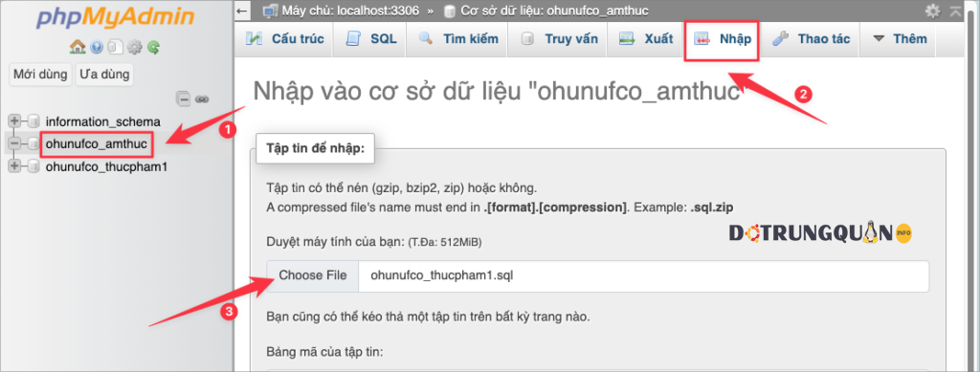This screenshot has height=372, width=980.
Task: Hide navigation panel with the left arrow button
Action: click(242, 11)
